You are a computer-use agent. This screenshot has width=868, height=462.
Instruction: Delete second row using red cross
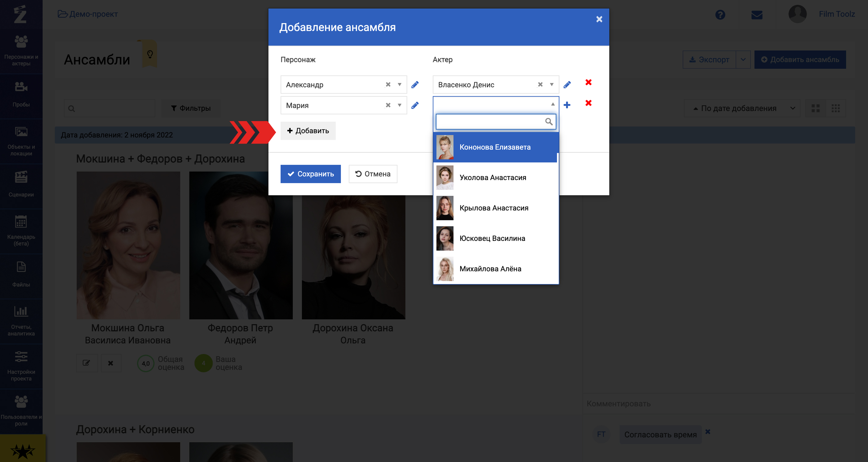[588, 103]
